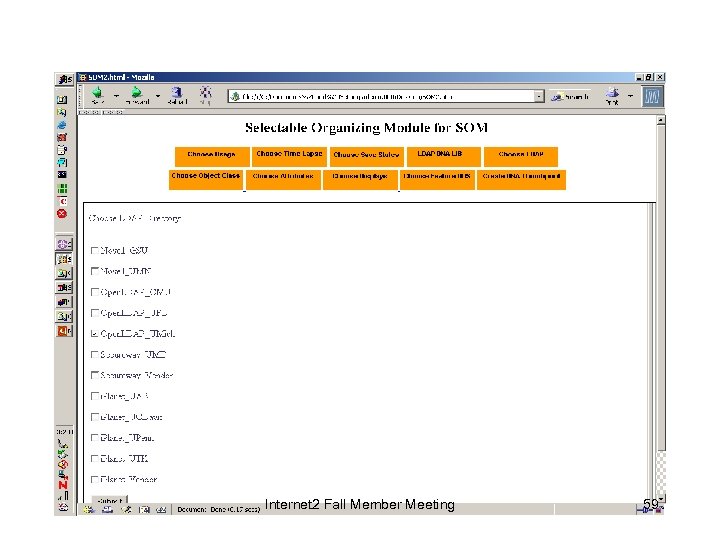This screenshot has height=540, width=720.
Task: Toggle the Novell_GSU checkbox
Action: tap(95, 251)
